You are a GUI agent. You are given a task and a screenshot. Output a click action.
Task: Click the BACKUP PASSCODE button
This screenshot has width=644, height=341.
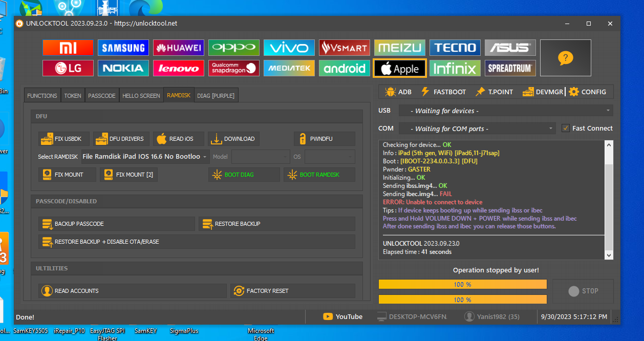pos(117,224)
